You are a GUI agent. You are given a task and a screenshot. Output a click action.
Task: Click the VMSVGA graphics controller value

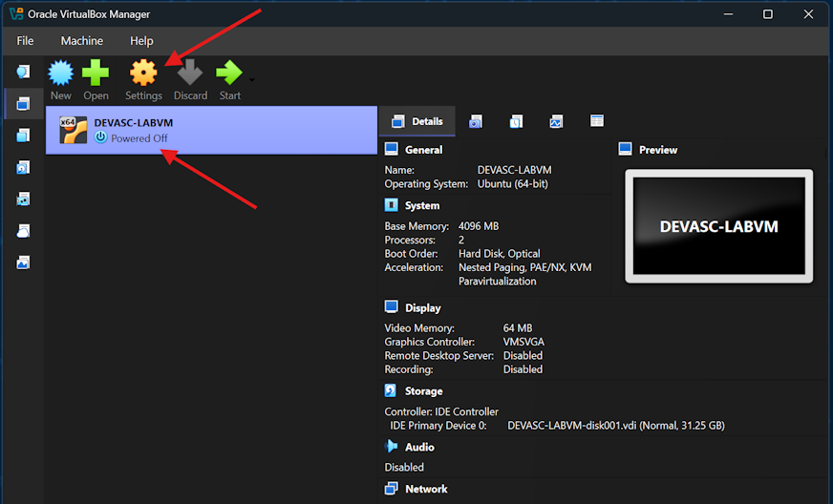point(523,342)
